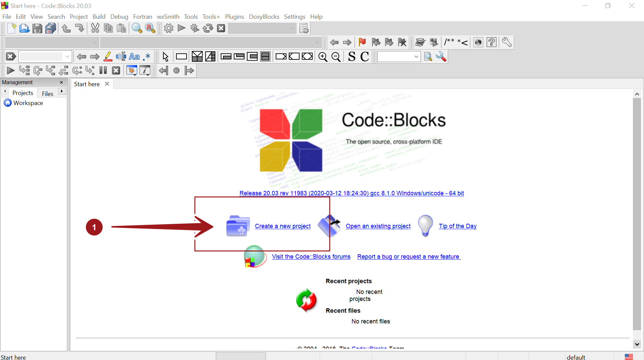The height and width of the screenshot is (360, 644).
Task: Open the Info debugging dropdown icon
Action: point(145,70)
